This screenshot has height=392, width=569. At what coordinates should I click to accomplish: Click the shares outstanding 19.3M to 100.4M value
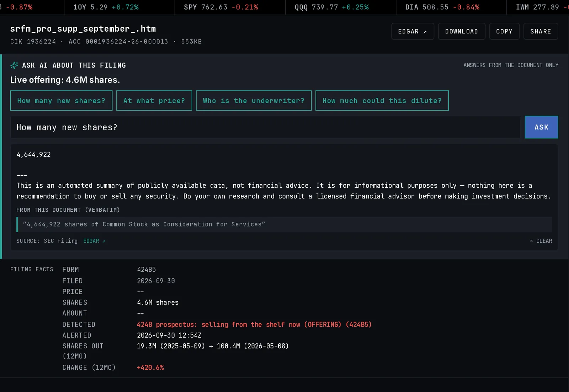(213, 346)
